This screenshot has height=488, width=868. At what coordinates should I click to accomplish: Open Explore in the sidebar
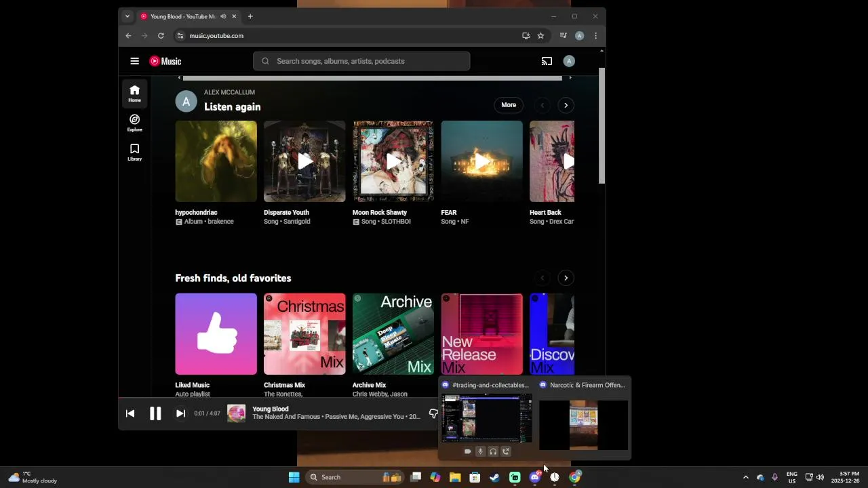[x=135, y=123]
